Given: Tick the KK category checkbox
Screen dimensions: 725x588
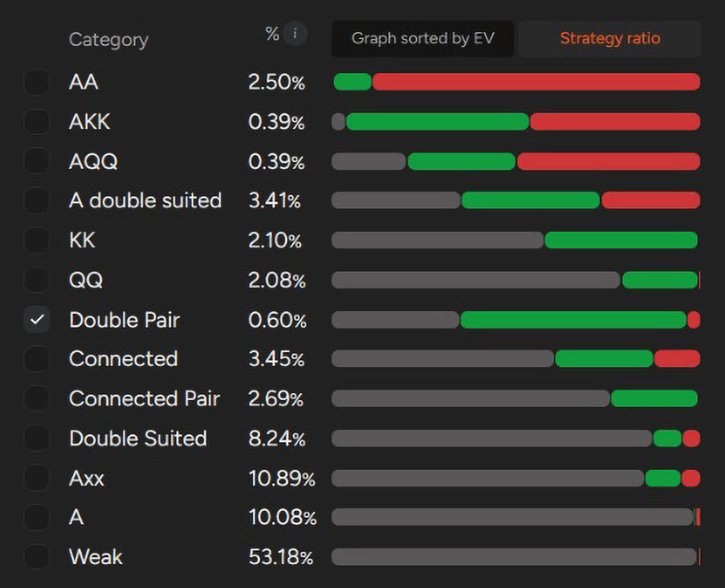Looking at the screenshot, I should (x=36, y=241).
